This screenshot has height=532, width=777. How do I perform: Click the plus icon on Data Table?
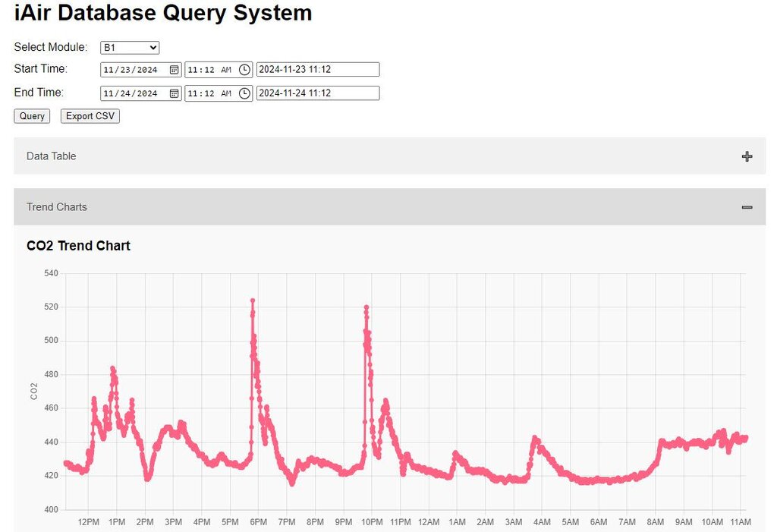click(747, 156)
